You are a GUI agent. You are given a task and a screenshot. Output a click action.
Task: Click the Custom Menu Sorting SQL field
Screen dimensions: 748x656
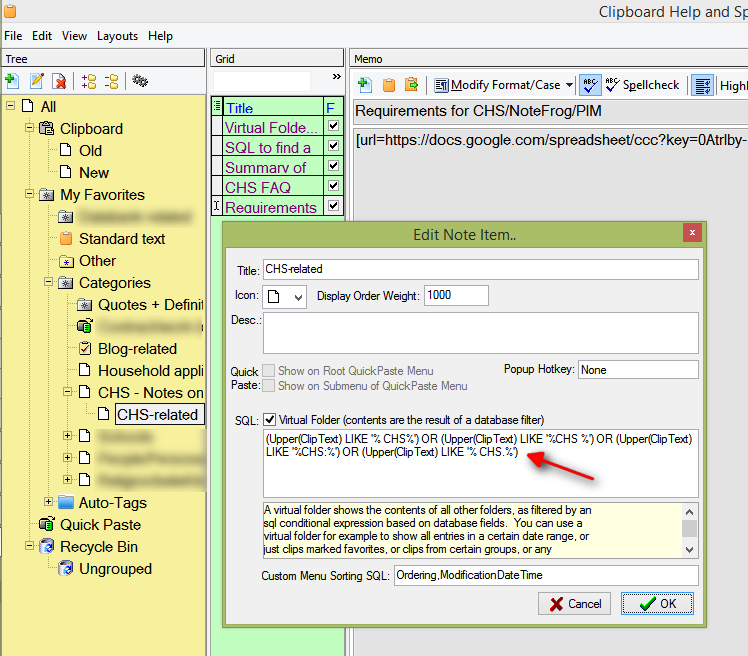point(546,575)
